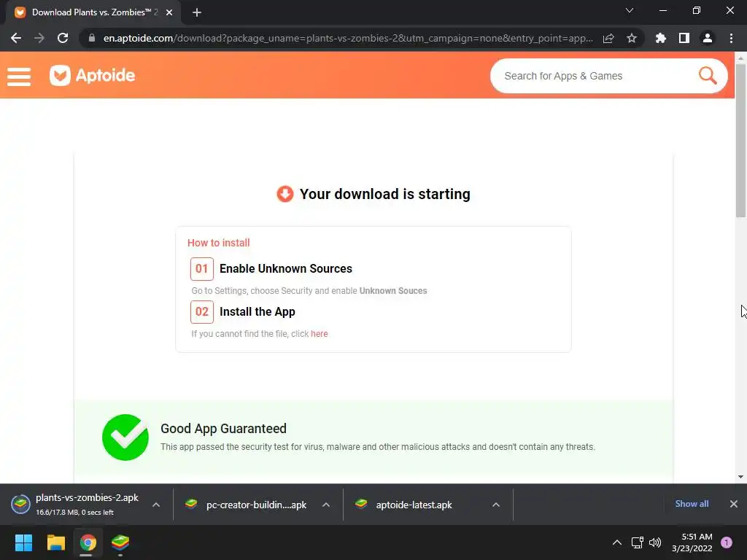Show hidden system tray icons
The width and height of the screenshot is (747, 560).
pos(617,542)
